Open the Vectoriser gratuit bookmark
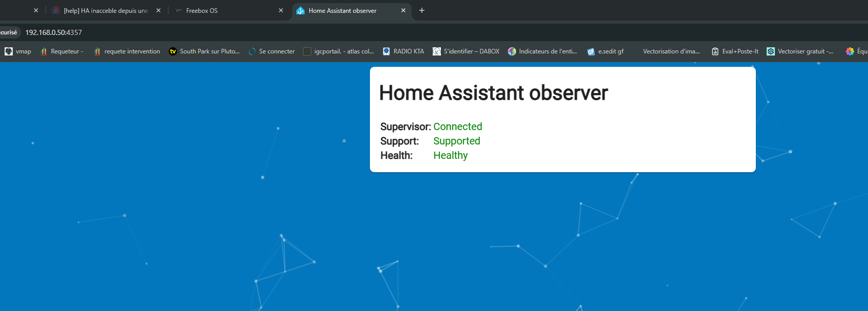This screenshot has width=868, height=311. click(x=800, y=51)
